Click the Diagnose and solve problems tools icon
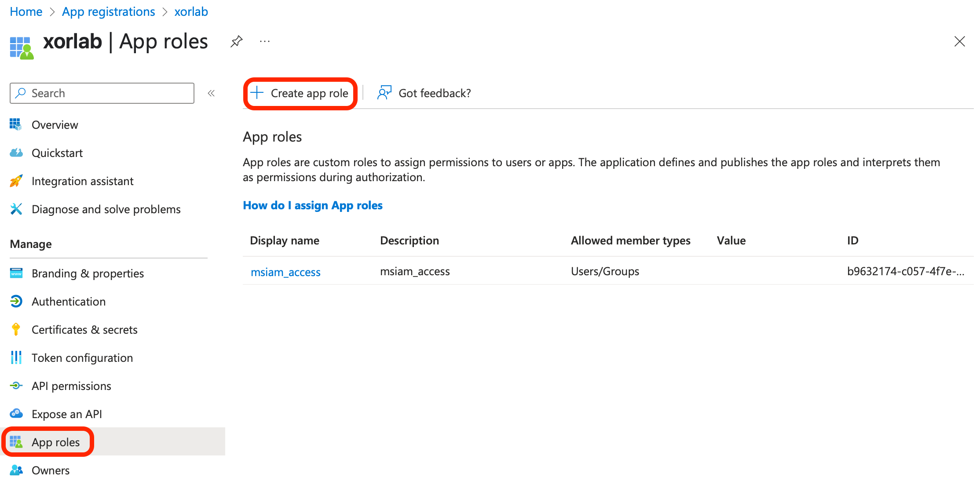Image resolution: width=980 pixels, height=488 pixels. click(16, 209)
